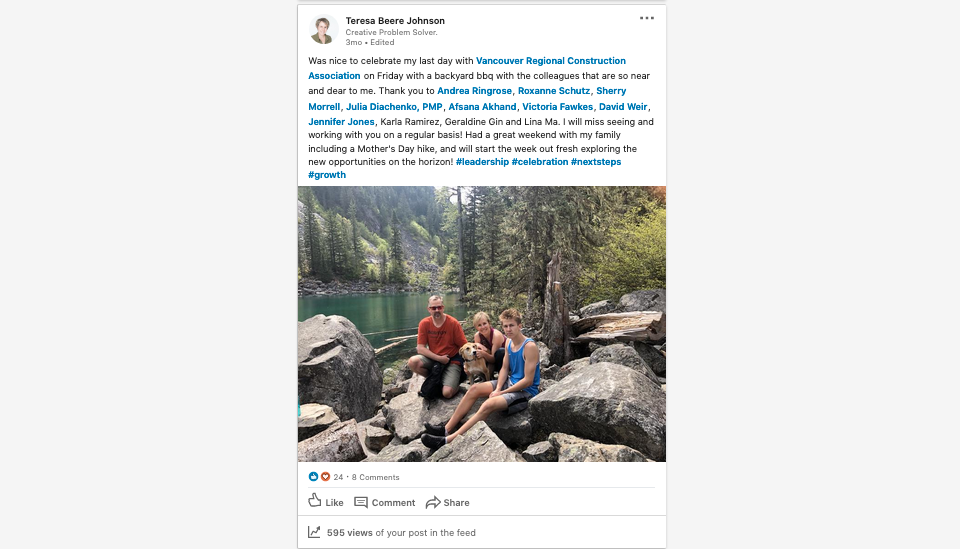
Task: Click Teresa Beere Johnson's profile photo
Action: (x=322, y=30)
